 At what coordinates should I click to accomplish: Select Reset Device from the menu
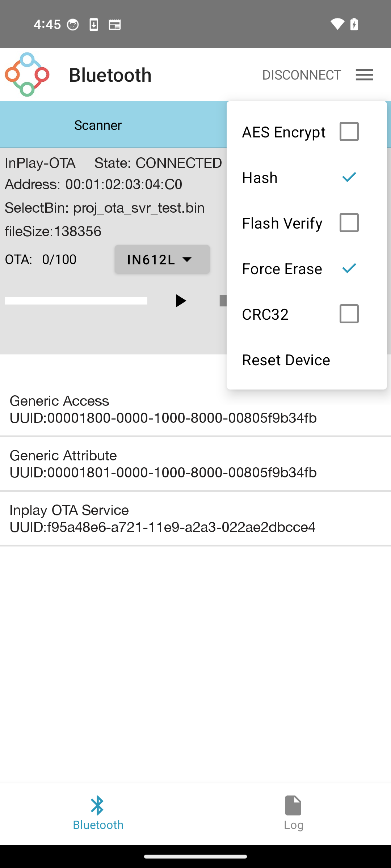tap(286, 360)
